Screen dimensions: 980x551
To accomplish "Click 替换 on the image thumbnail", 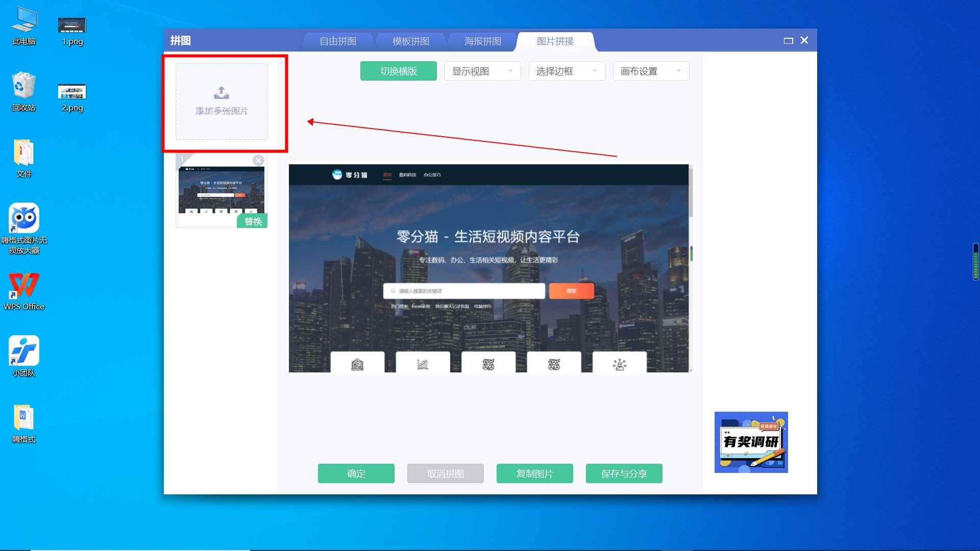I will [252, 221].
